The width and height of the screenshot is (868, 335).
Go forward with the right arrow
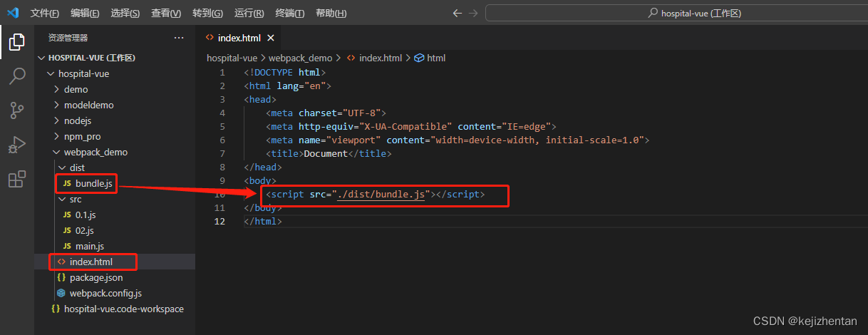click(474, 13)
